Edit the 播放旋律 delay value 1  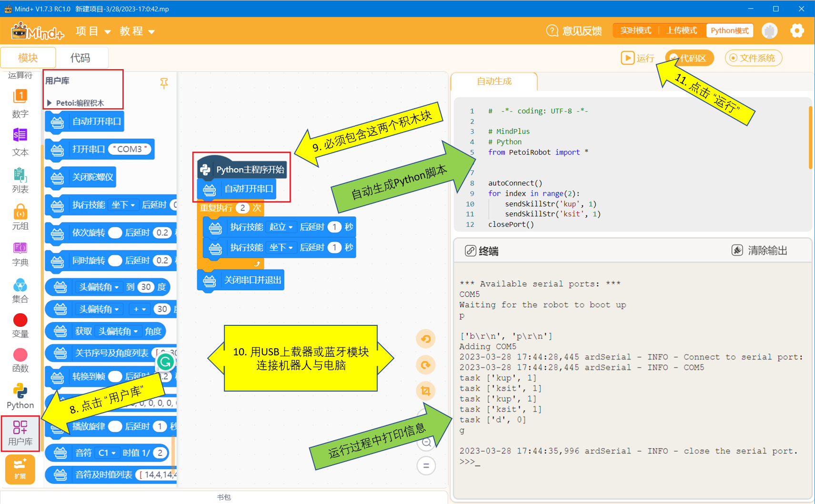(x=160, y=427)
